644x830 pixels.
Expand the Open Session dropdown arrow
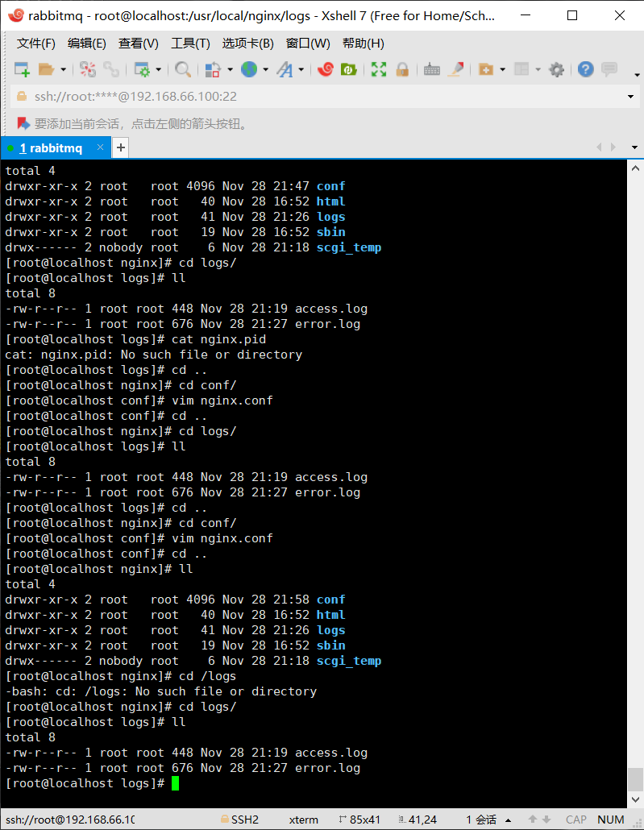coord(63,69)
